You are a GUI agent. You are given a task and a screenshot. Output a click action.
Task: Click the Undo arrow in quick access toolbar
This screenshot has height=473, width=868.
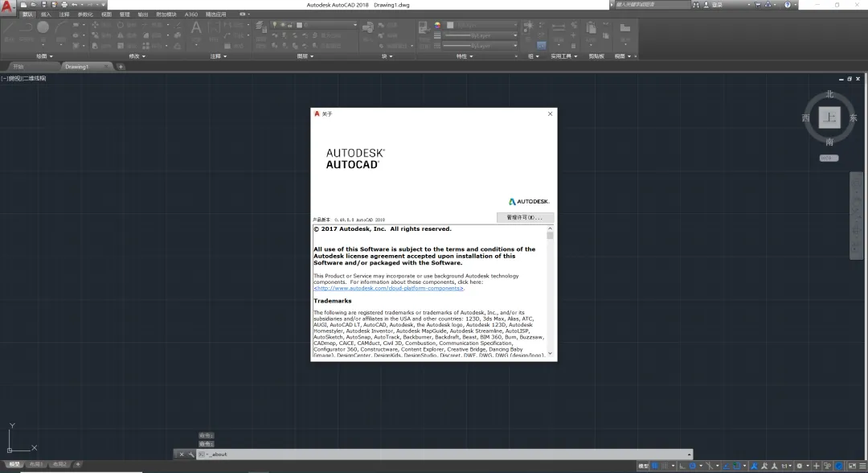pos(74,5)
